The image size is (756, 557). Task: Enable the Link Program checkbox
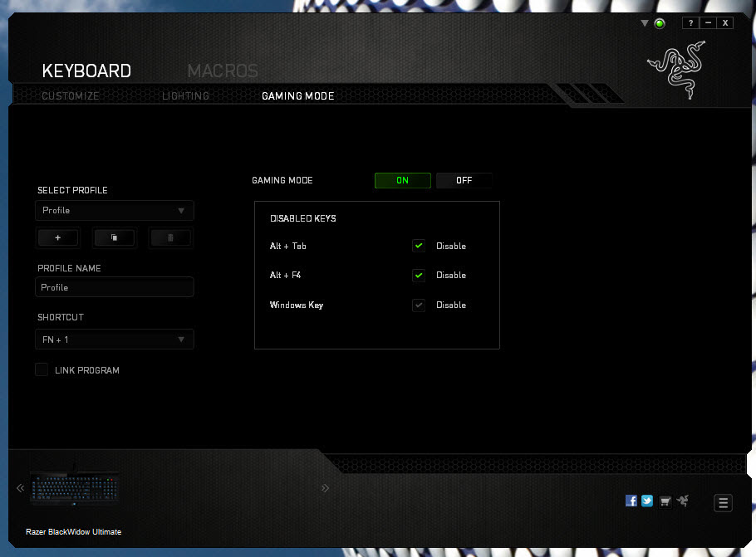click(42, 369)
